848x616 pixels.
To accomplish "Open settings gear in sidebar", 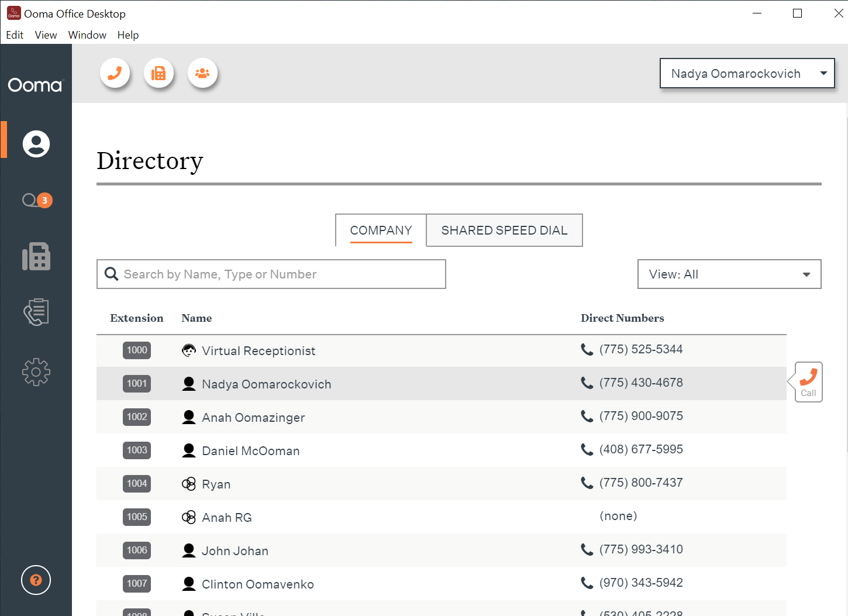I will (36, 372).
